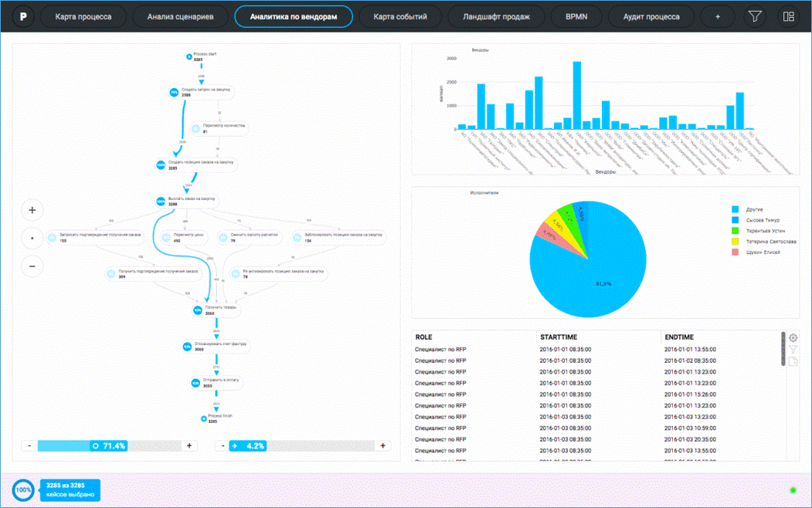Image resolution: width=812 pixels, height=508 pixels.
Task: Click the table filter funnel icon
Action: 793,350
